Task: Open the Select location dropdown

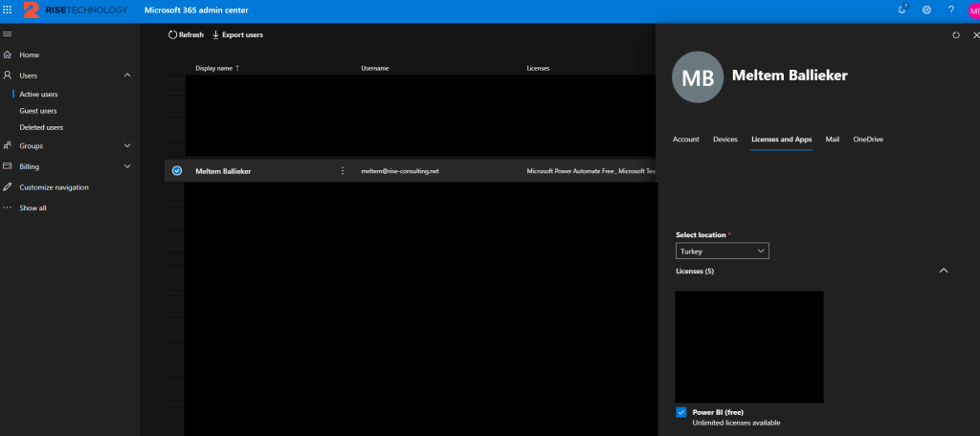Action: pos(722,251)
